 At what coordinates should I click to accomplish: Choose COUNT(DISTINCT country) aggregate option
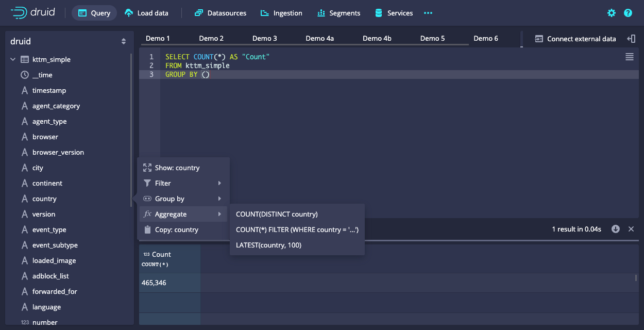click(277, 214)
